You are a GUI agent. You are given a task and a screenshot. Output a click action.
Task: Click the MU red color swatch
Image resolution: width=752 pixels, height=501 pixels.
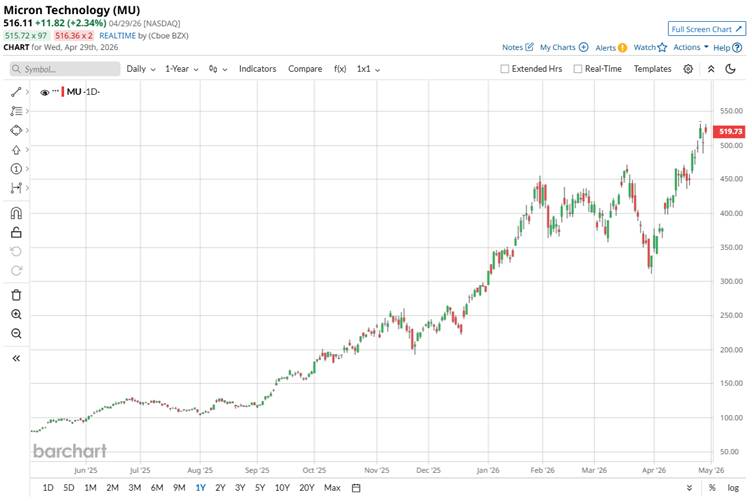(65, 92)
